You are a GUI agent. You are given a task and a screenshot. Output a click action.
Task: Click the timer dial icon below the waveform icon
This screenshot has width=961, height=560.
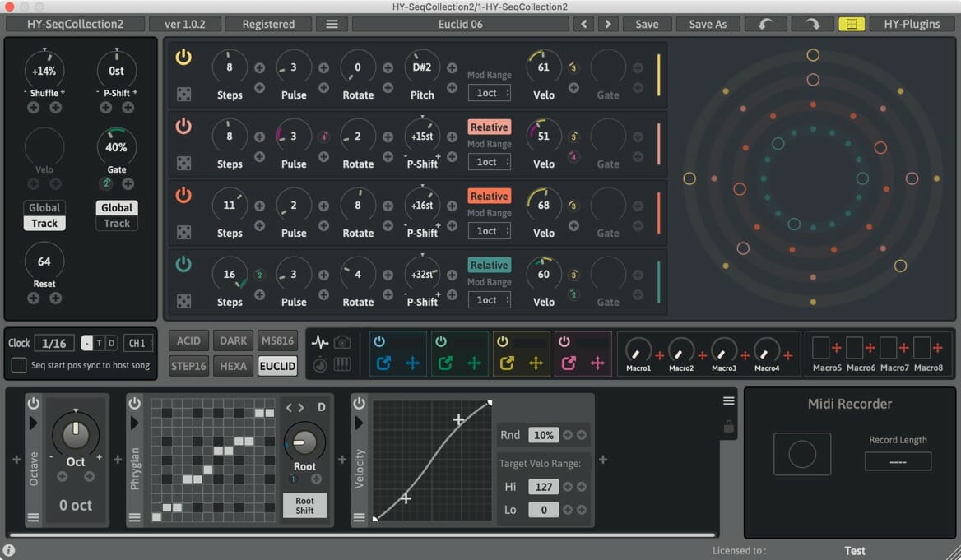tap(320, 363)
